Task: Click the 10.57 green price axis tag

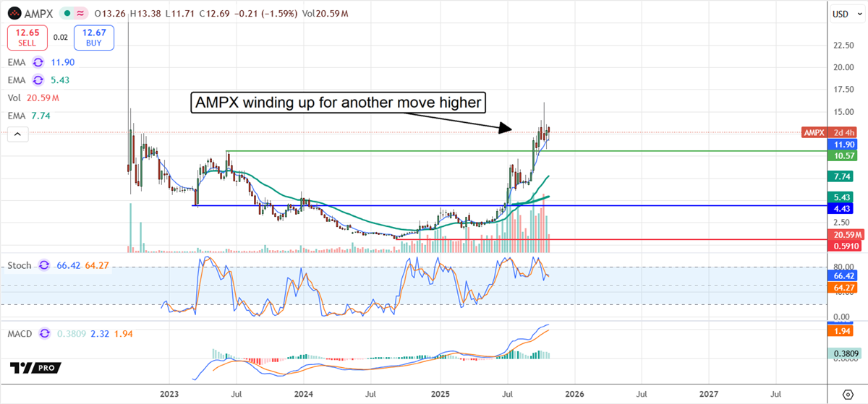Action: click(x=841, y=156)
